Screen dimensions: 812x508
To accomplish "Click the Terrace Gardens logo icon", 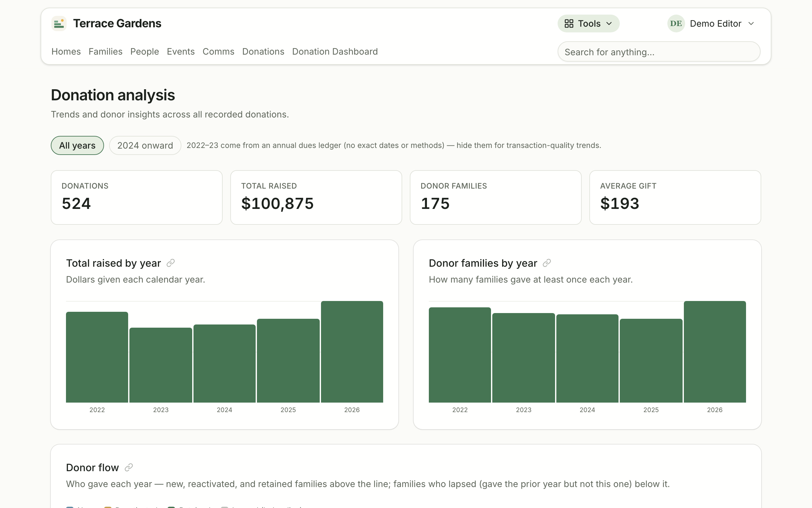I will click(59, 23).
